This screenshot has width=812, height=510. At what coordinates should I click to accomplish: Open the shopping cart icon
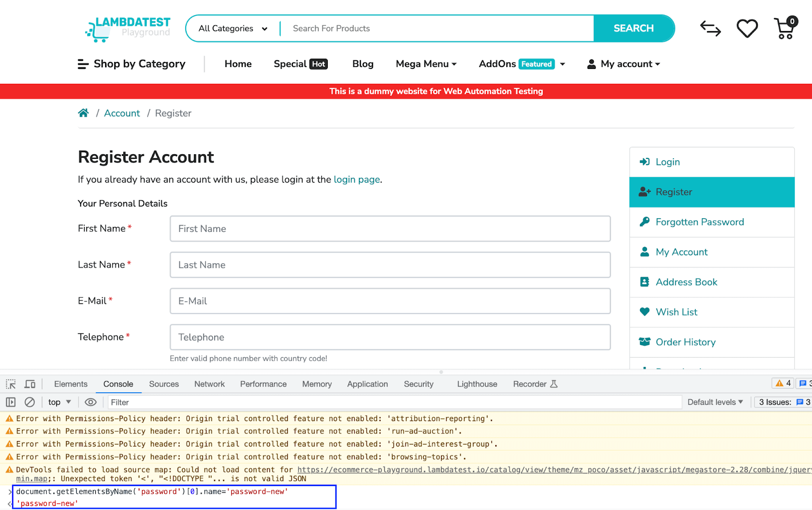[785, 28]
